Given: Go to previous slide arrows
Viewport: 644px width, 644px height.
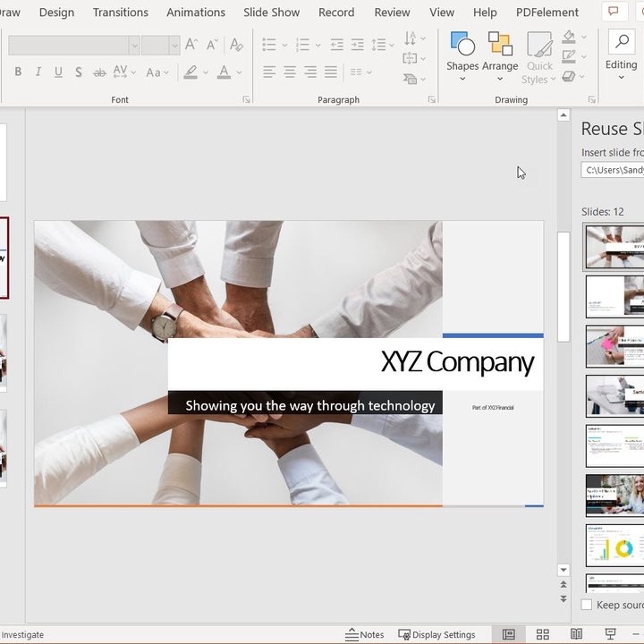Looking at the screenshot, I should [563, 584].
